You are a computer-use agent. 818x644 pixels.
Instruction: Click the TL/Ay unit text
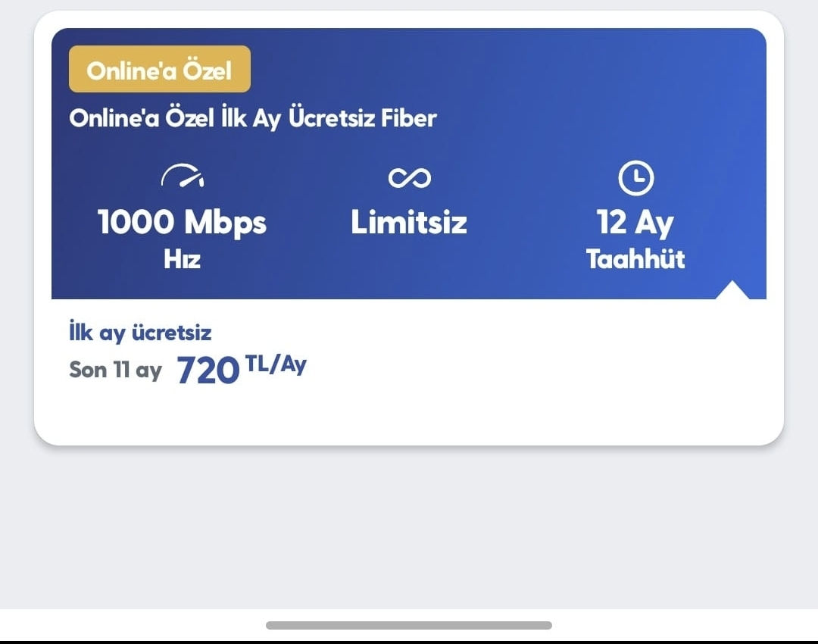(276, 364)
